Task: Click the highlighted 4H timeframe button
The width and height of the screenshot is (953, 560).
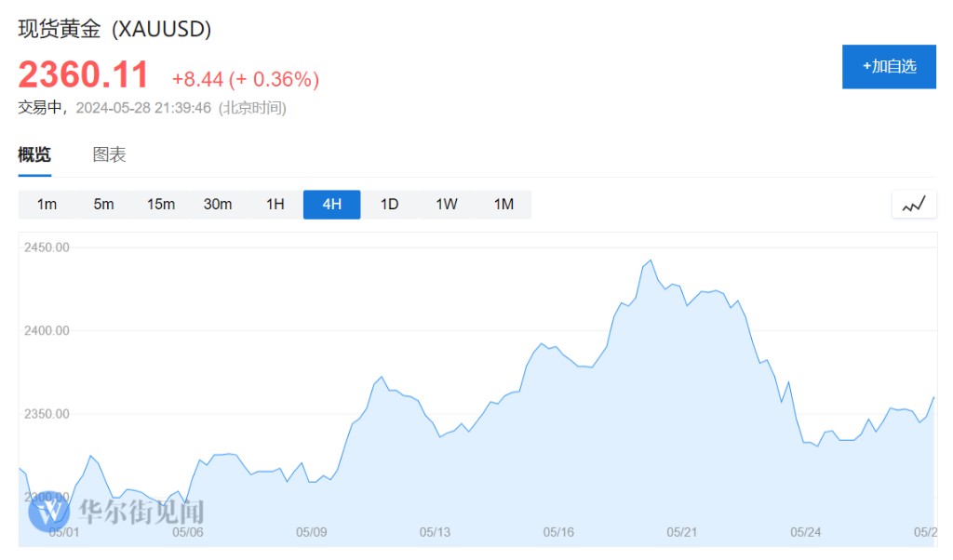Action: 331,205
